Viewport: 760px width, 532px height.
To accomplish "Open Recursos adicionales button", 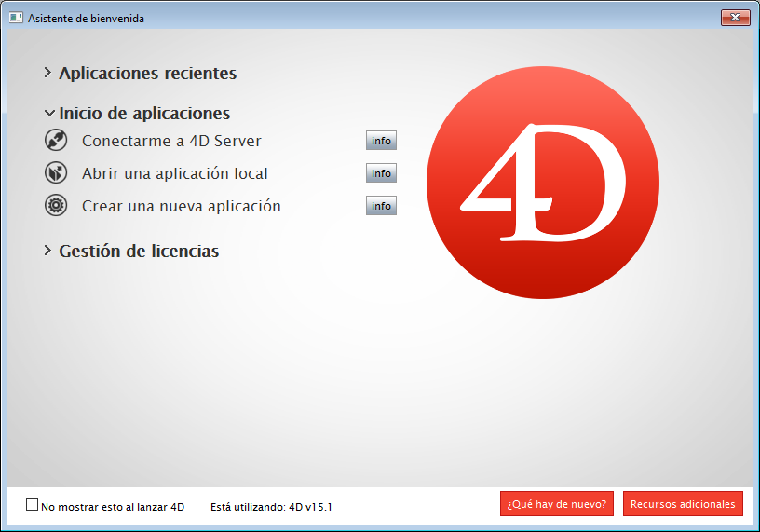I will 683,504.
